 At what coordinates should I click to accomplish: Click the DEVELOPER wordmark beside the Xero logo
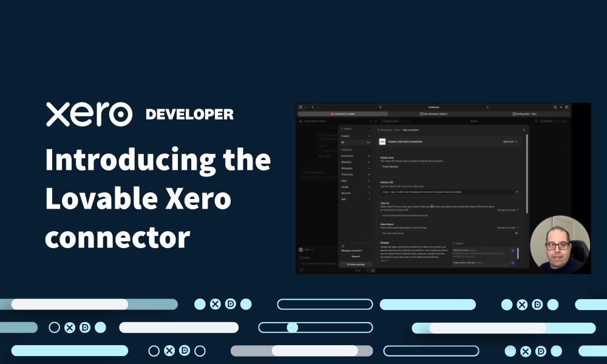pos(189,115)
